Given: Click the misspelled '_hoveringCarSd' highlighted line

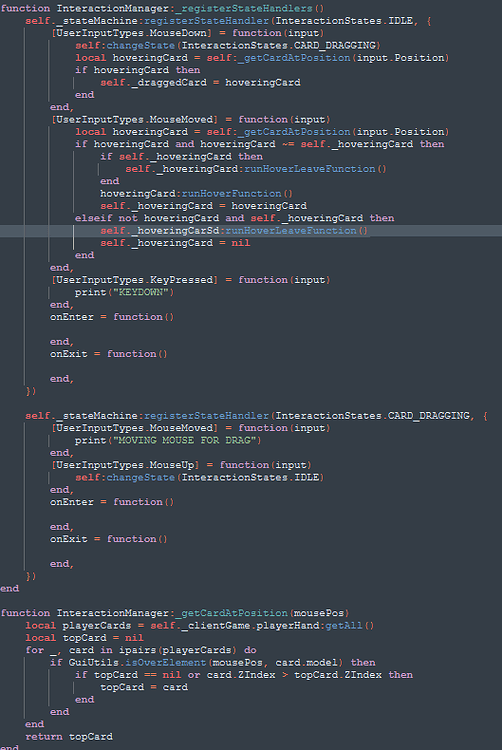Looking at the screenshot, I should pos(234,231).
